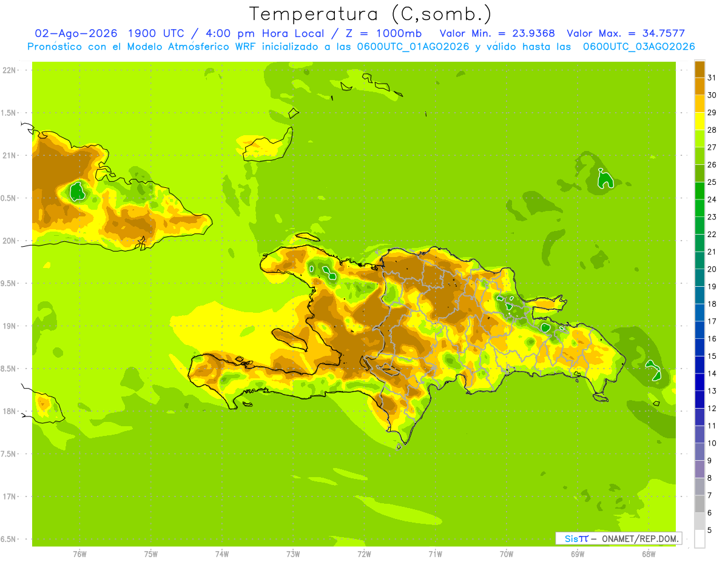
Task: Click the "Valor Max. = 34.7577" text
Action: 625,33
